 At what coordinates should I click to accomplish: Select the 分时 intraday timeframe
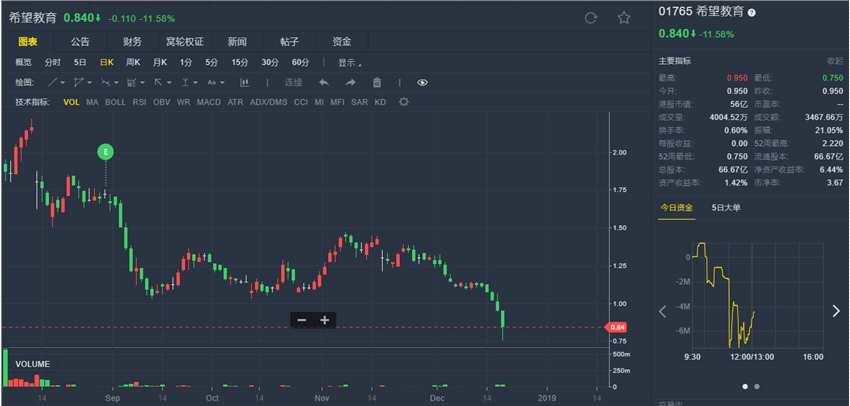point(53,63)
